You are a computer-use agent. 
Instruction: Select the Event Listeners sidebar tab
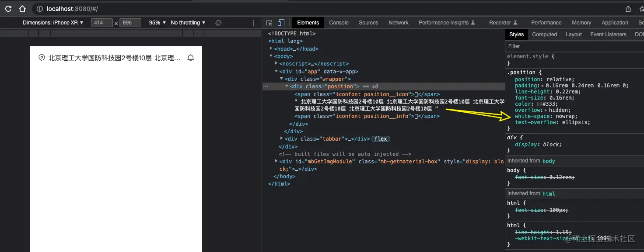coord(608,35)
